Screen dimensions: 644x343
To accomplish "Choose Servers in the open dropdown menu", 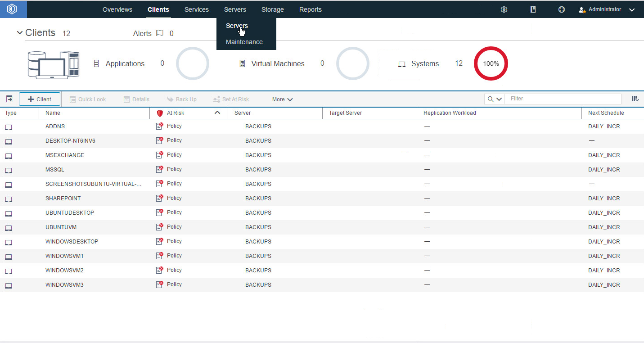I will pyautogui.click(x=237, y=26).
